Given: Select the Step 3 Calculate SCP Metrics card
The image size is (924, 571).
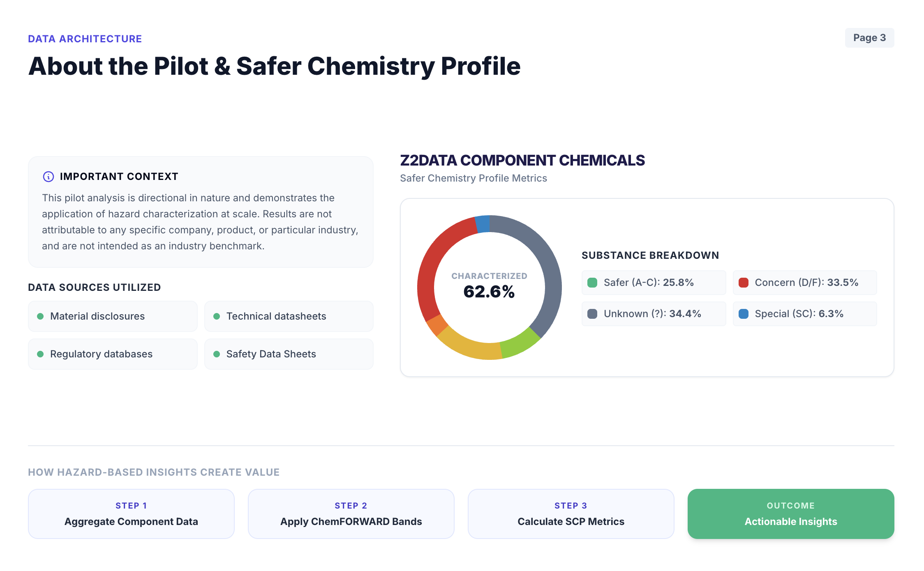Looking at the screenshot, I should point(571,514).
